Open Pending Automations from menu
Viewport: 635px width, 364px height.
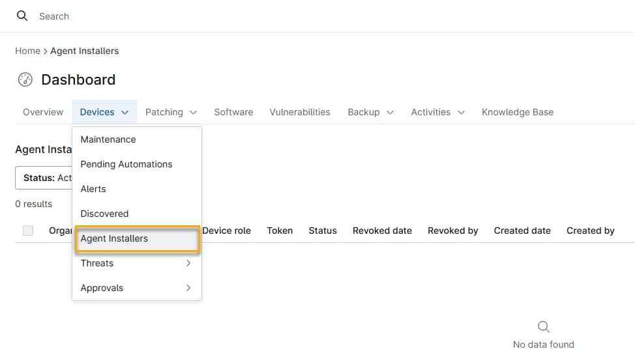pyautogui.click(x=126, y=164)
